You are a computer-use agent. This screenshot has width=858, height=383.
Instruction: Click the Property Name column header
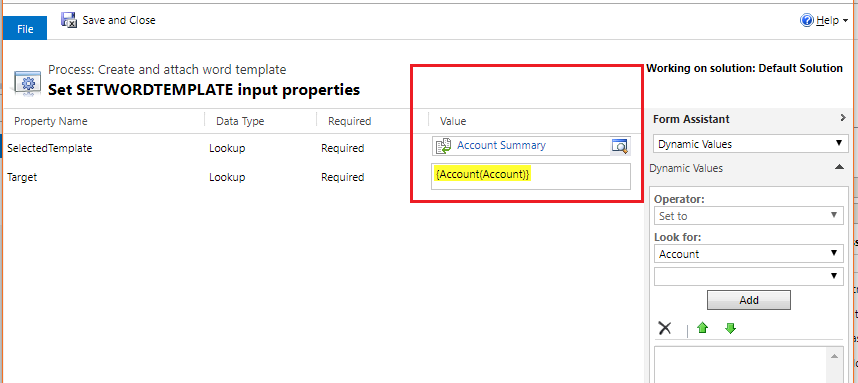[51, 121]
